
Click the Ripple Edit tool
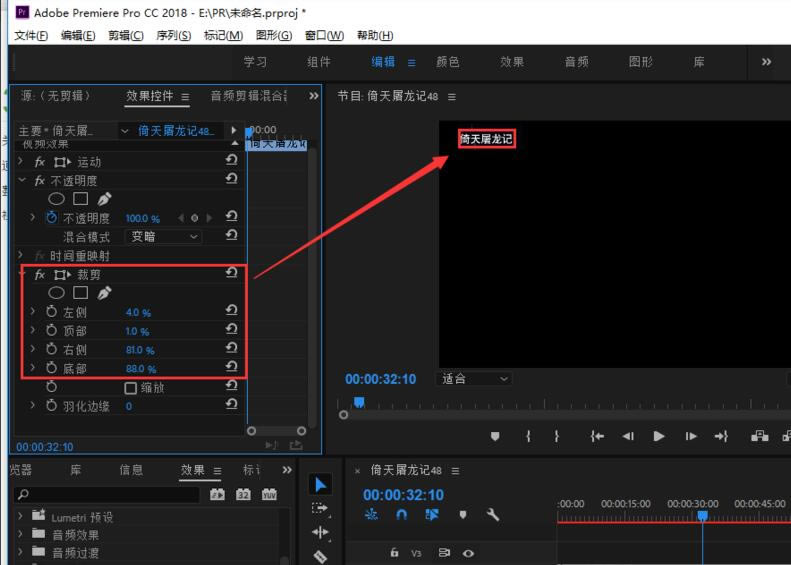[320, 532]
